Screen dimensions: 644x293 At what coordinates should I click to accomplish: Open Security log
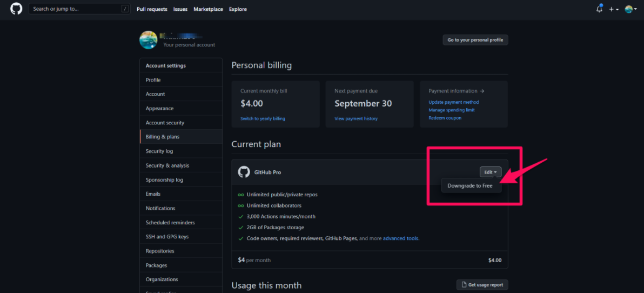[x=180, y=151]
